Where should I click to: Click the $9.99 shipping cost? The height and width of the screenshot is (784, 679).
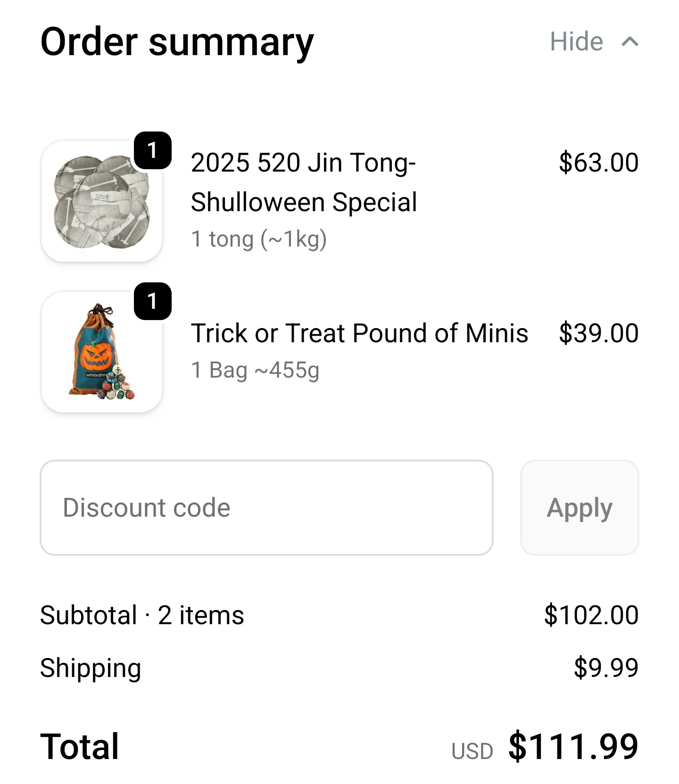click(606, 668)
